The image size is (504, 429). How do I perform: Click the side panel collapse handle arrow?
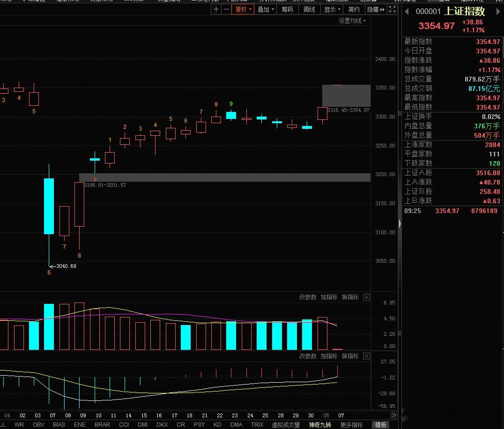[x=400, y=223]
